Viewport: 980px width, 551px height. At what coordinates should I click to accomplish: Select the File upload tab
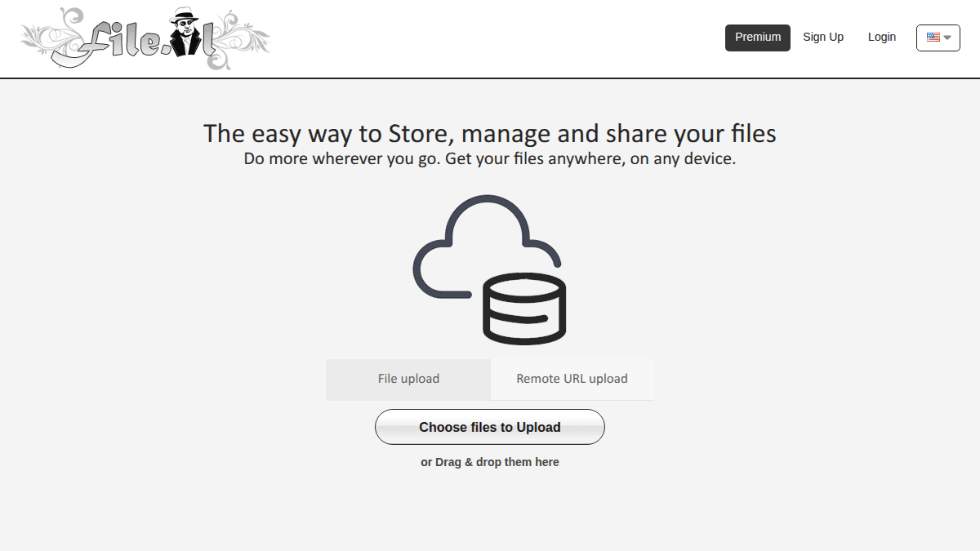(x=408, y=379)
